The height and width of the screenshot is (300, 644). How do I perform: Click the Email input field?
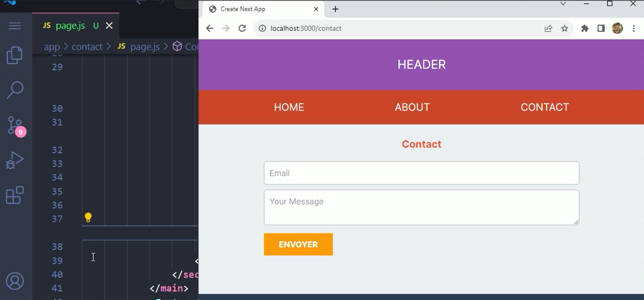(422, 173)
